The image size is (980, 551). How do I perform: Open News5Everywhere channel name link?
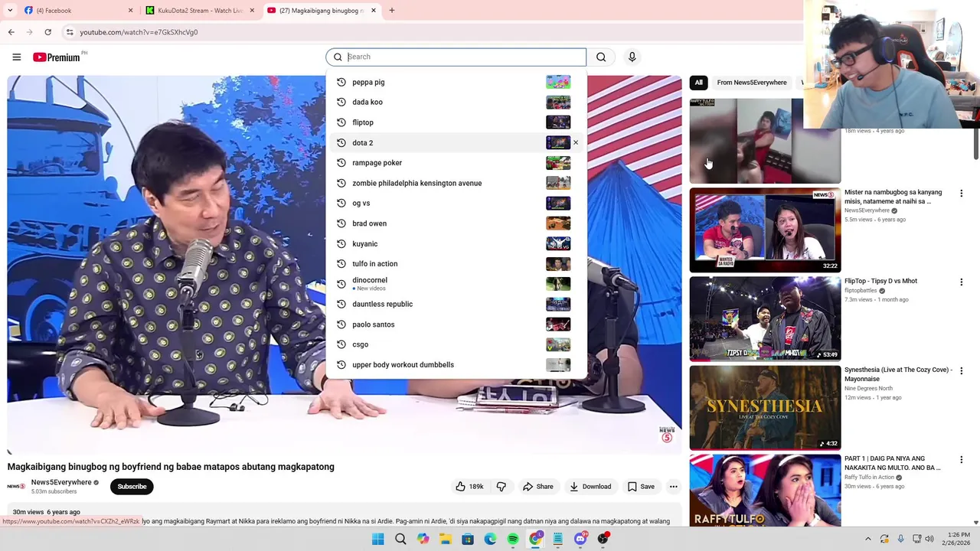[x=61, y=482]
